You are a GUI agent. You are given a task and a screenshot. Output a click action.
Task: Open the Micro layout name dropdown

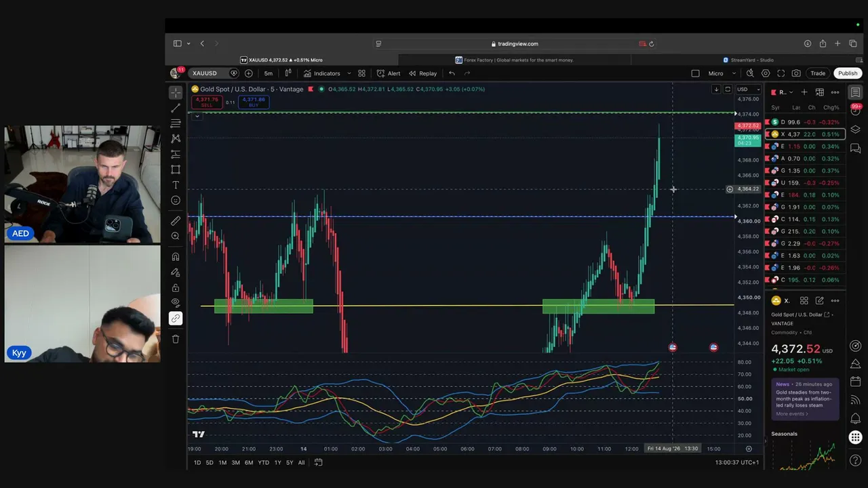click(x=722, y=73)
